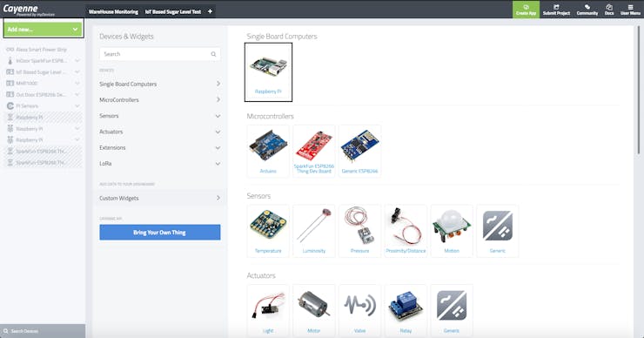Pick the Generic ESP8266 module icon
Viewport: 644px width, 338px height.
click(359, 151)
